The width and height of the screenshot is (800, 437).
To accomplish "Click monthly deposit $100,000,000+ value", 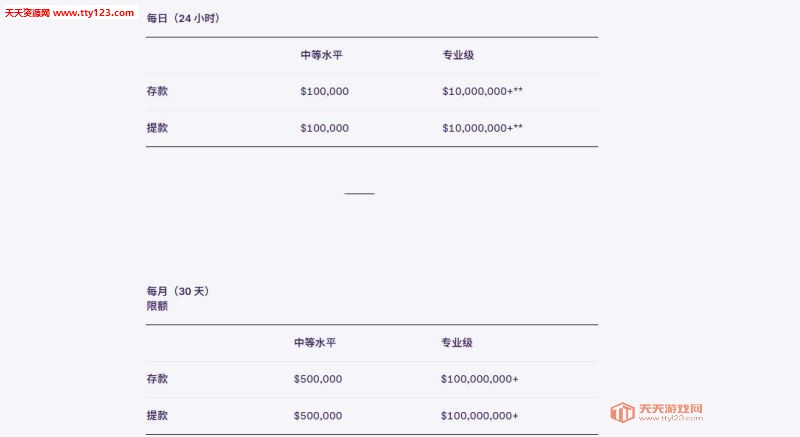I will 480,379.
